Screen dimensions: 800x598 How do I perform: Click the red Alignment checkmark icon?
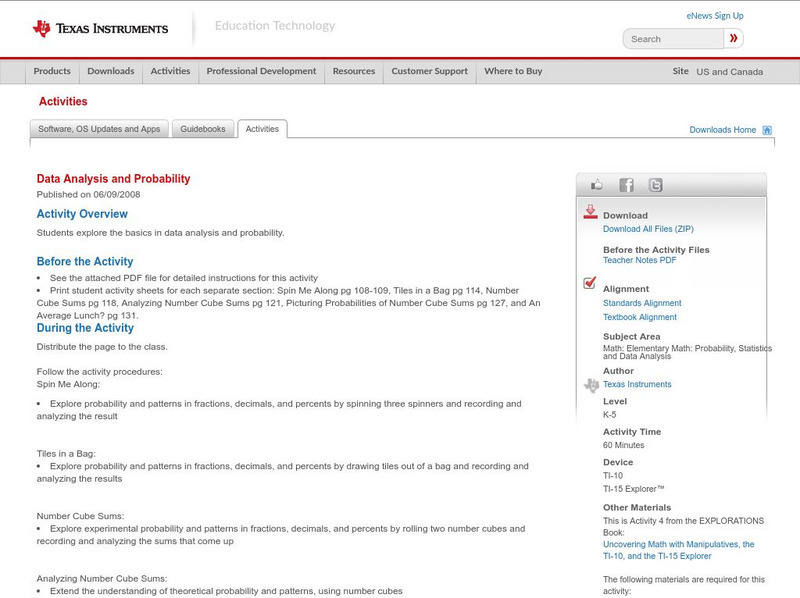click(x=590, y=284)
